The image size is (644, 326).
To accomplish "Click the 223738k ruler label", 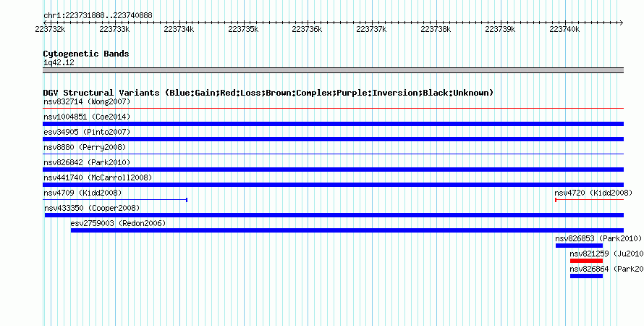I will click(436, 29).
